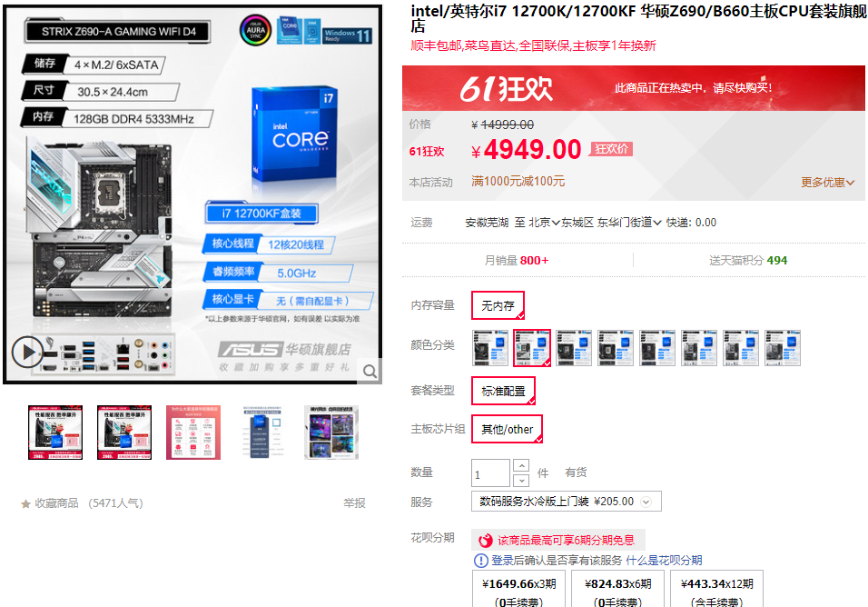
Task: Decrease quantity with the down arrow
Action: click(x=521, y=480)
